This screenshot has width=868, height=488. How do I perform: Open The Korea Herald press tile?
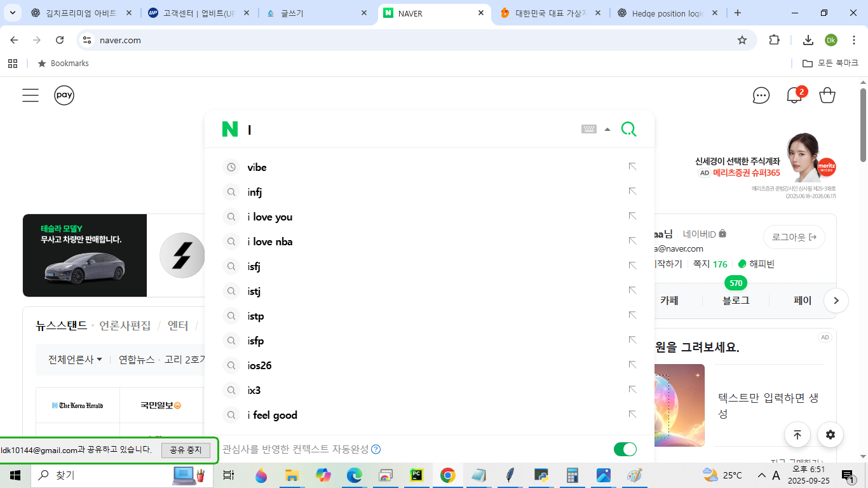point(78,405)
